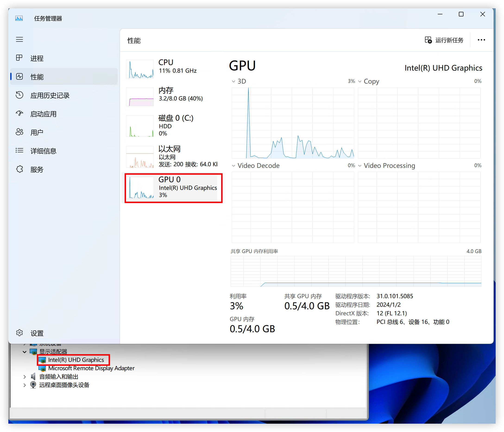Image resolution: width=504 pixels, height=432 pixels.
Task: Collapse the Display adapters (显示适配器) tree node
Action: click(x=25, y=352)
